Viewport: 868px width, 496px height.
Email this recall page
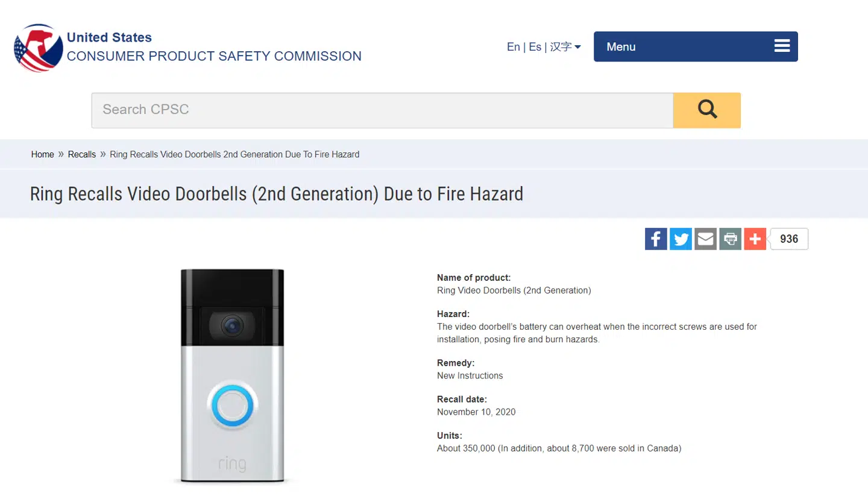pos(705,239)
